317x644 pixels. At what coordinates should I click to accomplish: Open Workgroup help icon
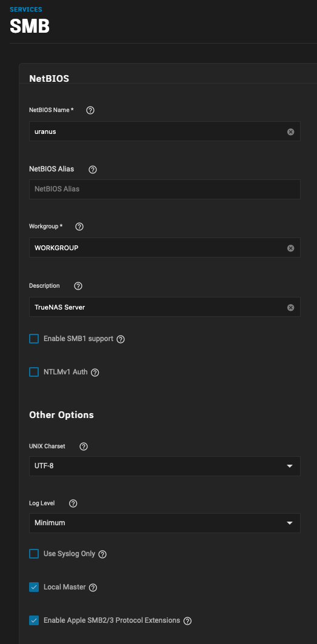coord(80,227)
